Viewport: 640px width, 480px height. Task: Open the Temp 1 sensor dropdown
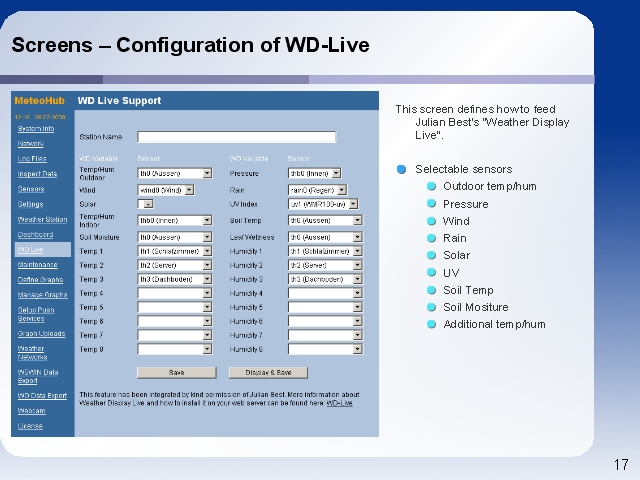(174, 251)
